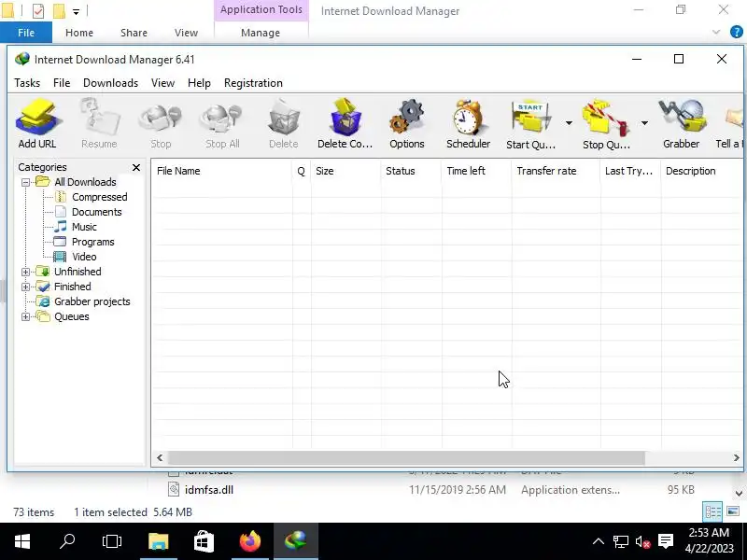Viewport: 747px width, 560px height.
Task: Select All Downloads in category tree
Action: (85, 182)
